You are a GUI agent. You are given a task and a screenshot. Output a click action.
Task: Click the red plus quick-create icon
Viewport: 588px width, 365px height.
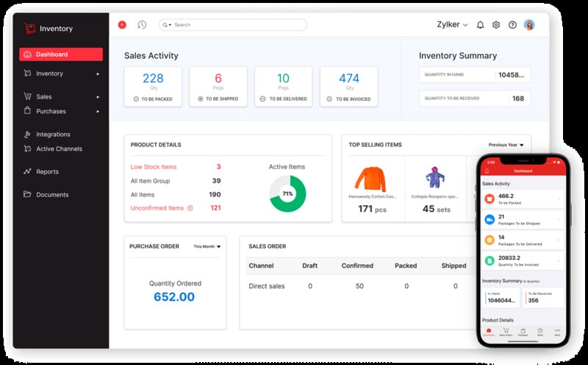122,25
